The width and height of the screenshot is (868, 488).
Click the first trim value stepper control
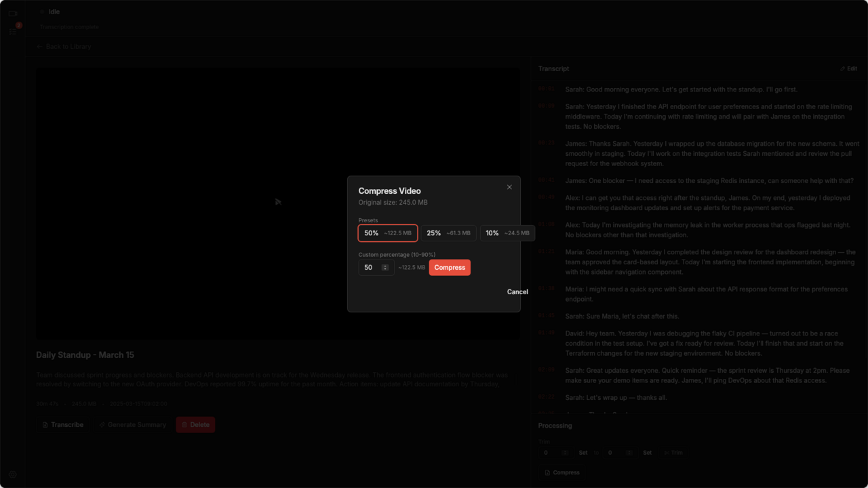[565, 453]
